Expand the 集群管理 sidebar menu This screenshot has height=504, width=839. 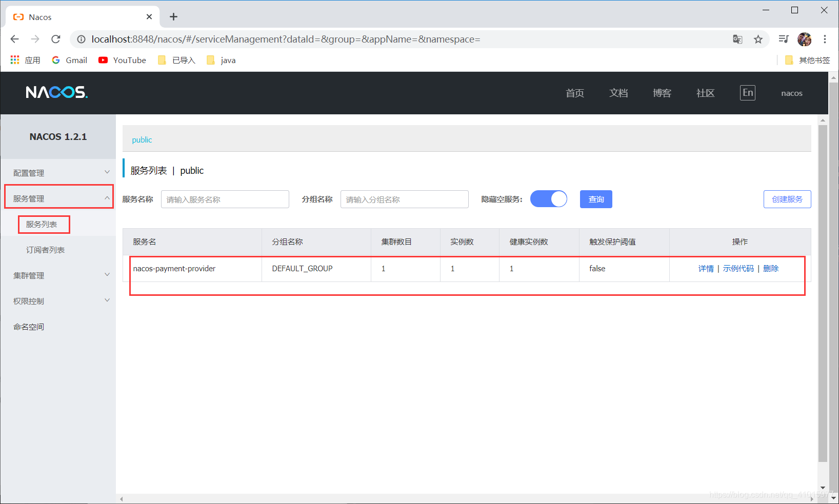58,275
